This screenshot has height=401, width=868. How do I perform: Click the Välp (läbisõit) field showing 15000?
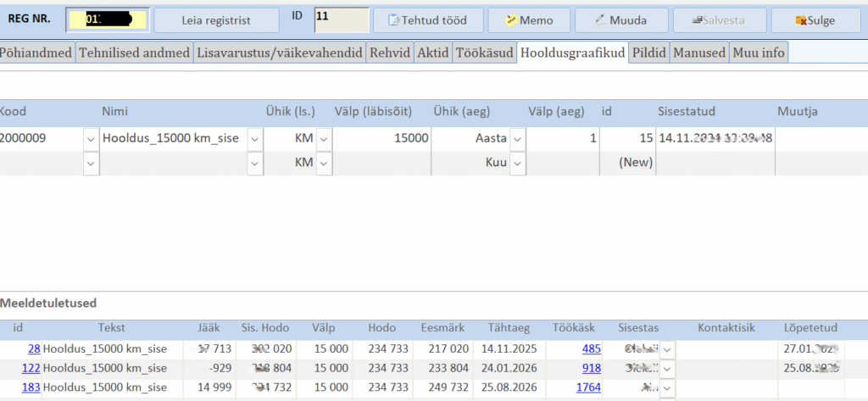click(381, 138)
